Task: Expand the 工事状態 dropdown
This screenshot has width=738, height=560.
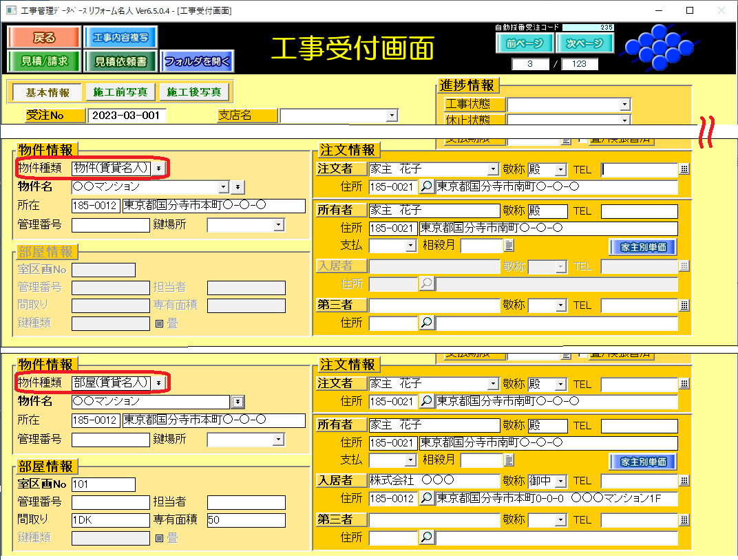Action: pos(624,105)
